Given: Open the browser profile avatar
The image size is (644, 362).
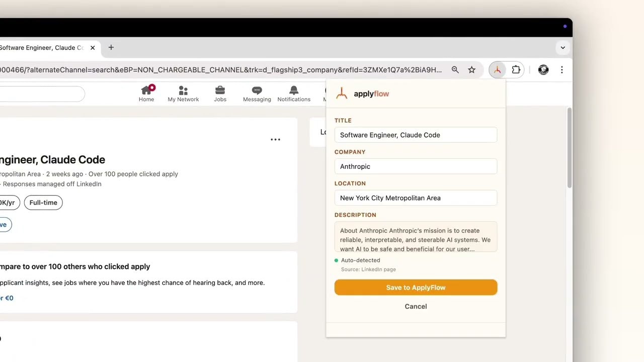Looking at the screenshot, I should (x=543, y=70).
